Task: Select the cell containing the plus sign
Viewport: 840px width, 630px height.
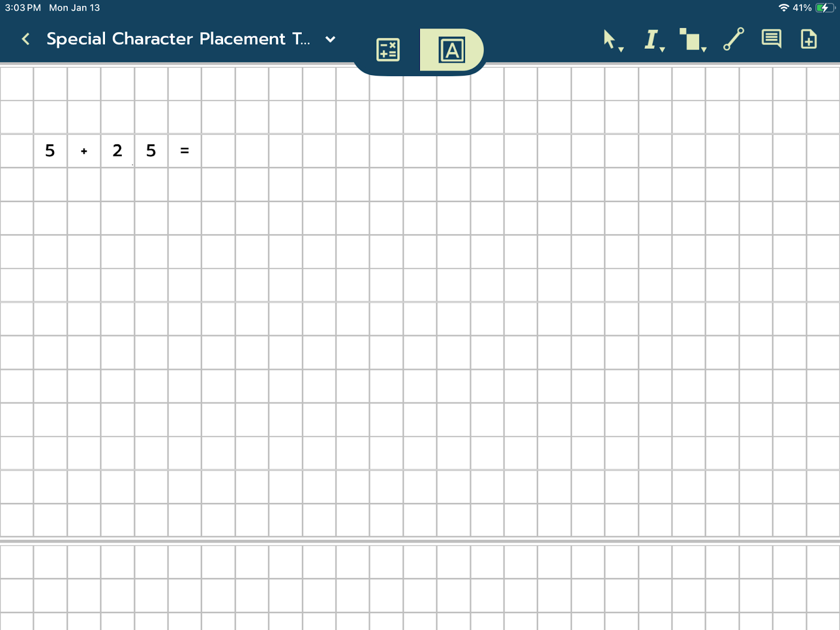Action: pyautogui.click(x=84, y=151)
